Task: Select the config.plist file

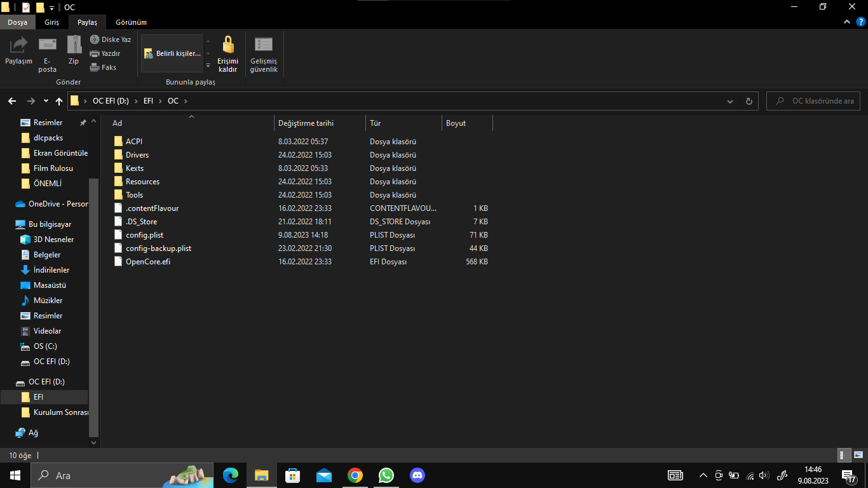Action: point(144,235)
